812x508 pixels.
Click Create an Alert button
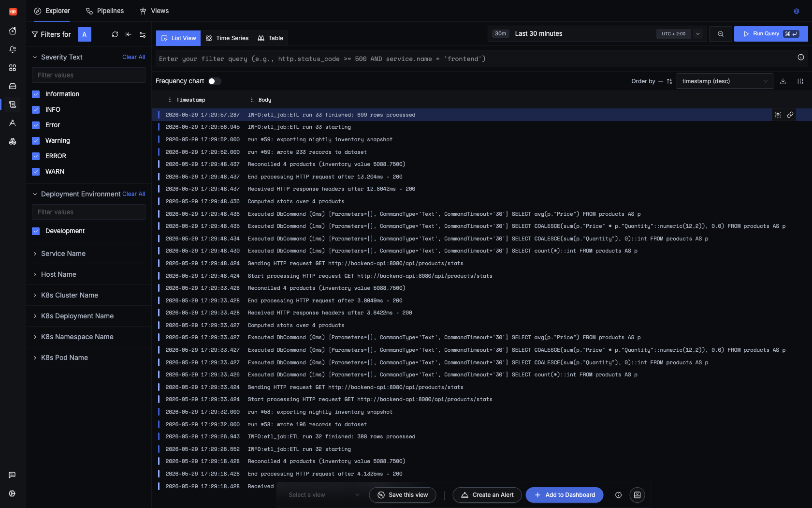[487, 495]
